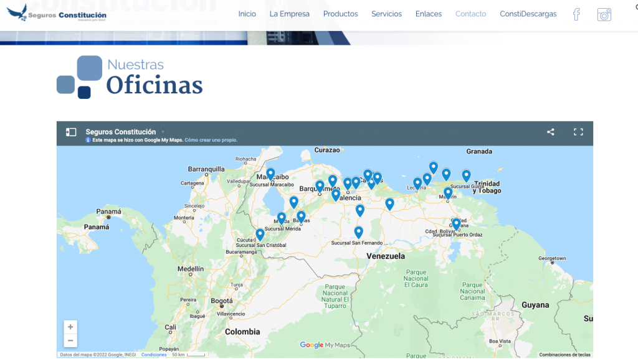This screenshot has width=638, height=364.
Task: Click the 'Cómo crear uno propio' link
Action: point(211,141)
